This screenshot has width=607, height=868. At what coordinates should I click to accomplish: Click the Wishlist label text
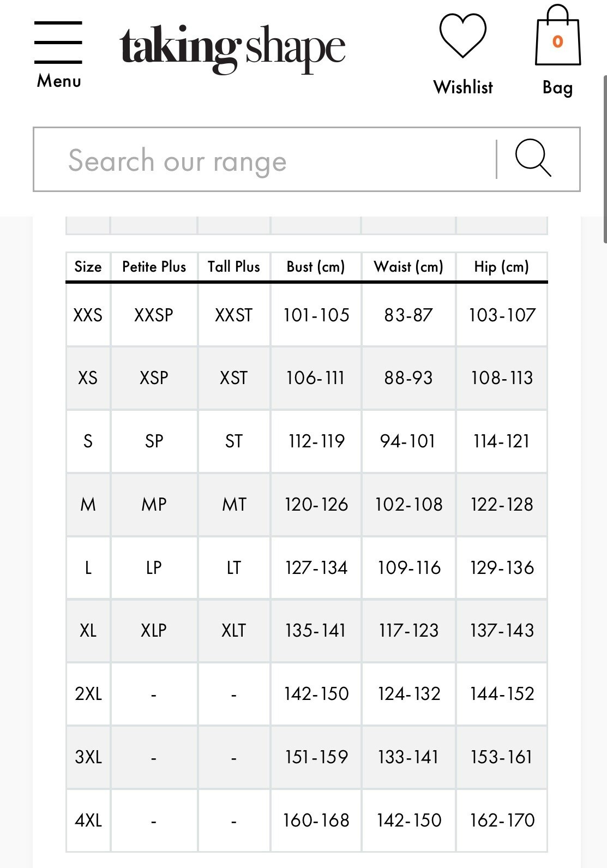pyautogui.click(x=463, y=87)
